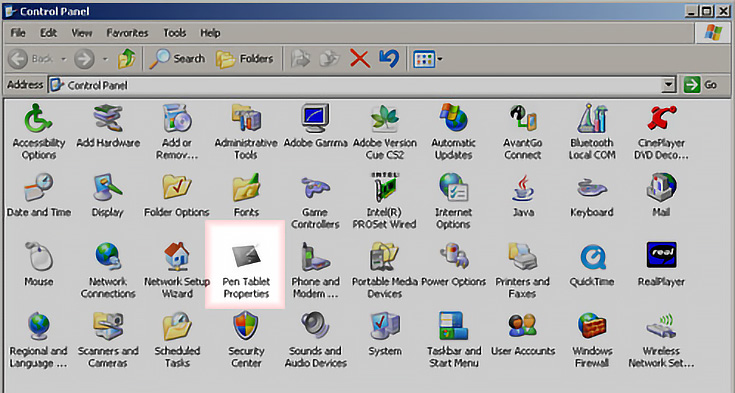The image size is (735, 393).
Task: Open Printers and Faxes
Action: pyautogui.click(x=523, y=270)
